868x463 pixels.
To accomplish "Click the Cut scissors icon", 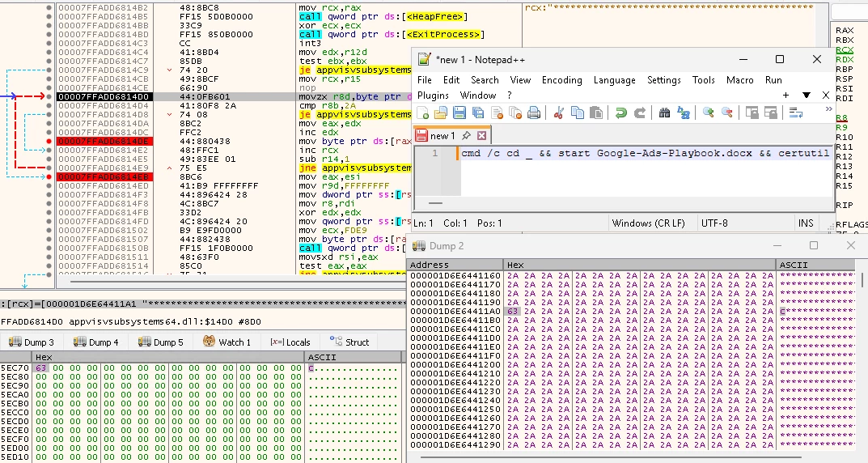I will tap(558, 113).
